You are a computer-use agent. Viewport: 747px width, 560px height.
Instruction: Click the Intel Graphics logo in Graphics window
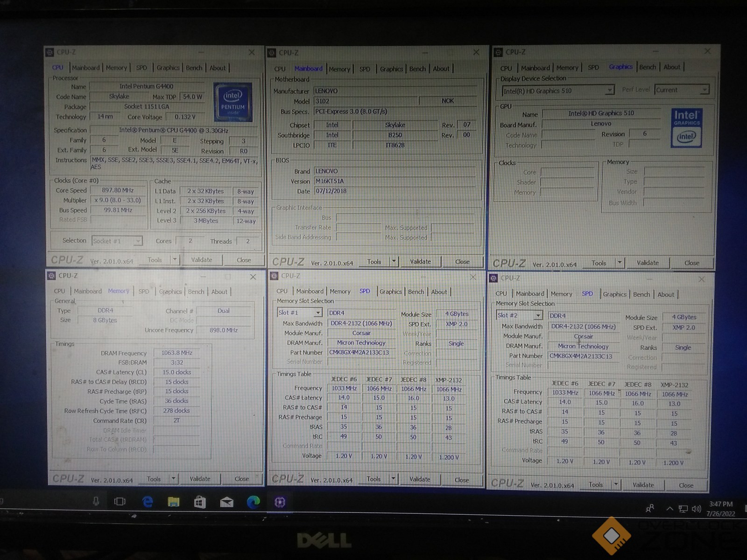click(686, 128)
